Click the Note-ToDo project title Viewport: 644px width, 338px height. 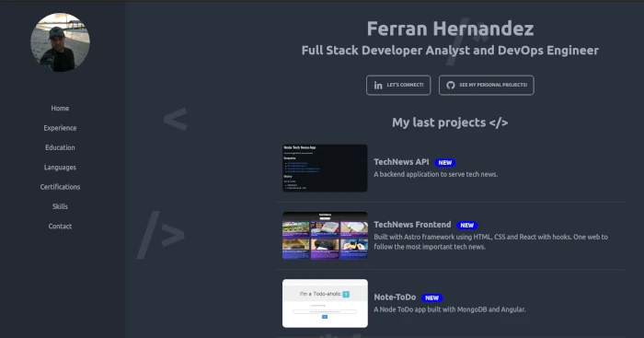[x=395, y=297]
